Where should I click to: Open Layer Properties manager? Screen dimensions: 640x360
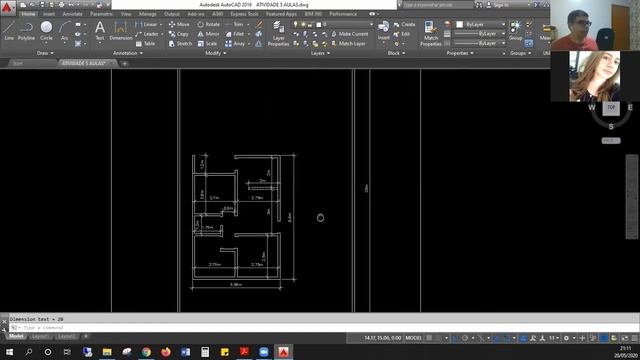278,33
